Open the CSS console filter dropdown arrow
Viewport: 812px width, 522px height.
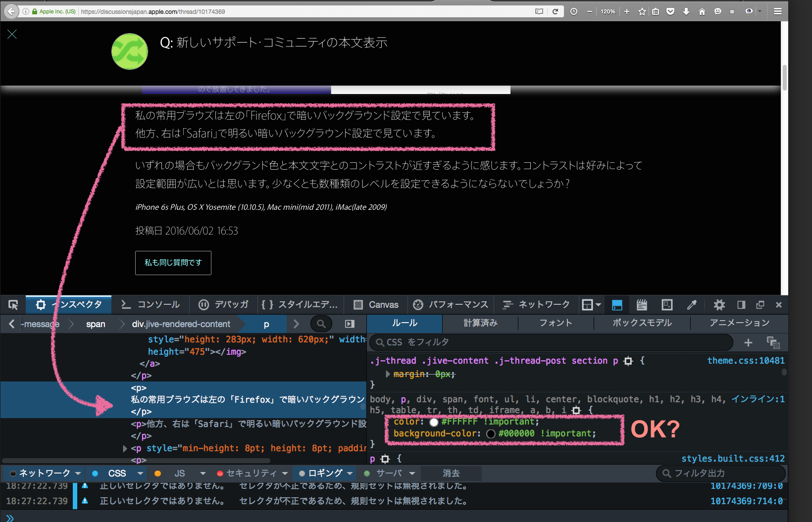(x=140, y=474)
